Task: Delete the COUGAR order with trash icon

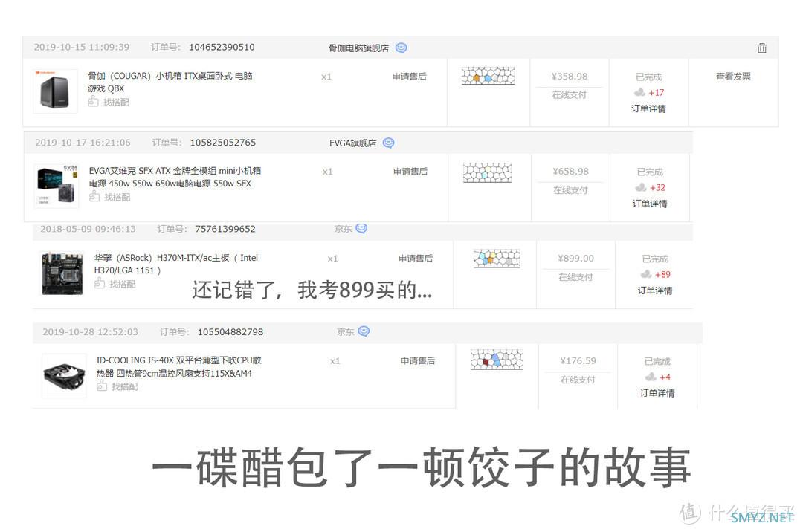Action: 762,48
